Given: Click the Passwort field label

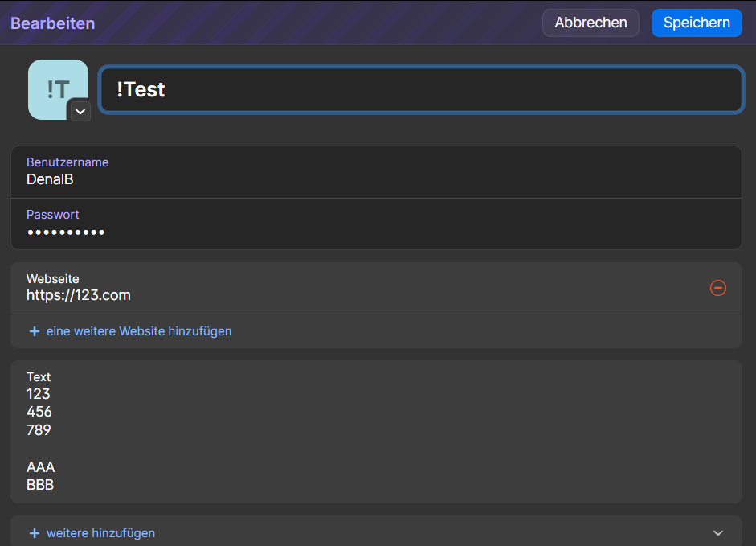Looking at the screenshot, I should [53, 215].
